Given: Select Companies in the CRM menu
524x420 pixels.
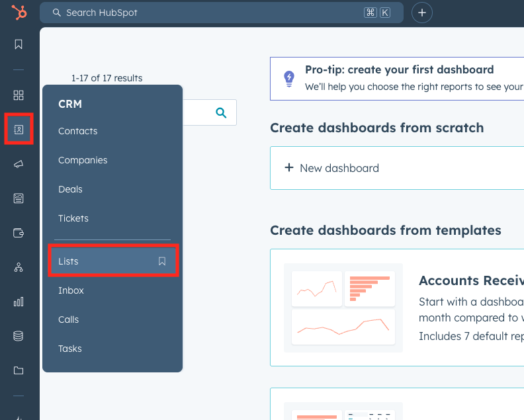Looking at the screenshot, I should [83, 160].
